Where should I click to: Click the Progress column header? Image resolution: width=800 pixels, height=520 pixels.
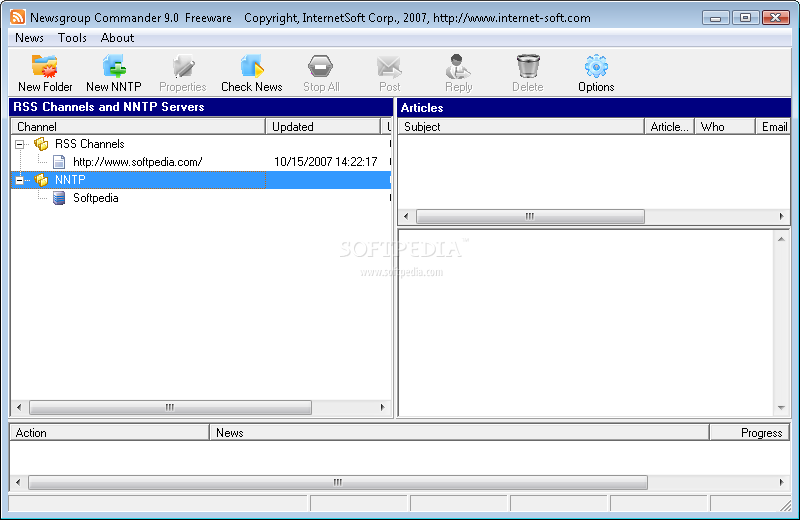749,433
